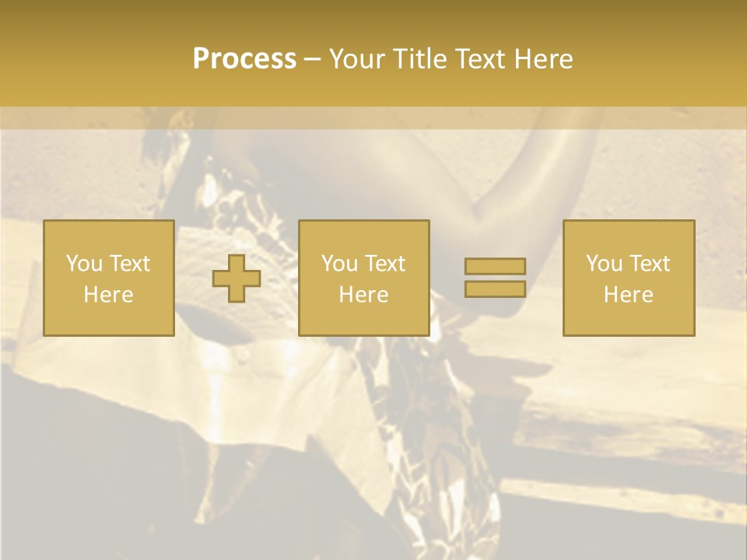Click the word "Here" in the right box
The width and height of the screenshot is (747, 560).
[628, 295]
